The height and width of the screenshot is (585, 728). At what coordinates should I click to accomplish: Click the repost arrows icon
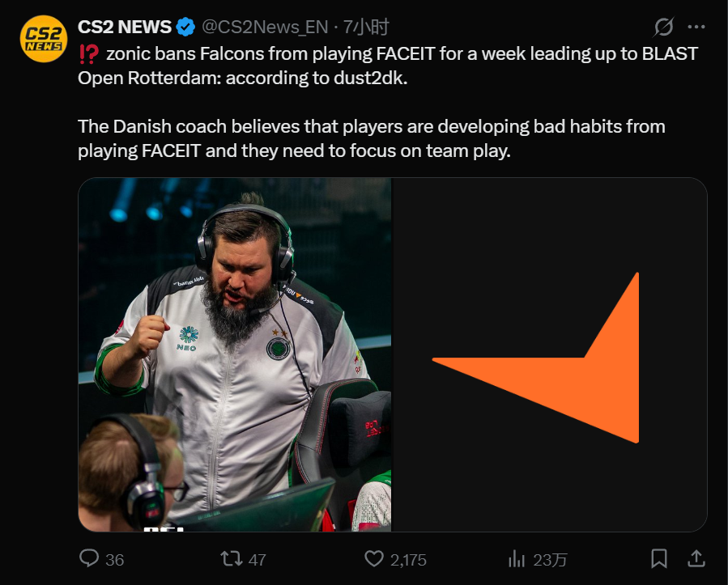pos(232,558)
